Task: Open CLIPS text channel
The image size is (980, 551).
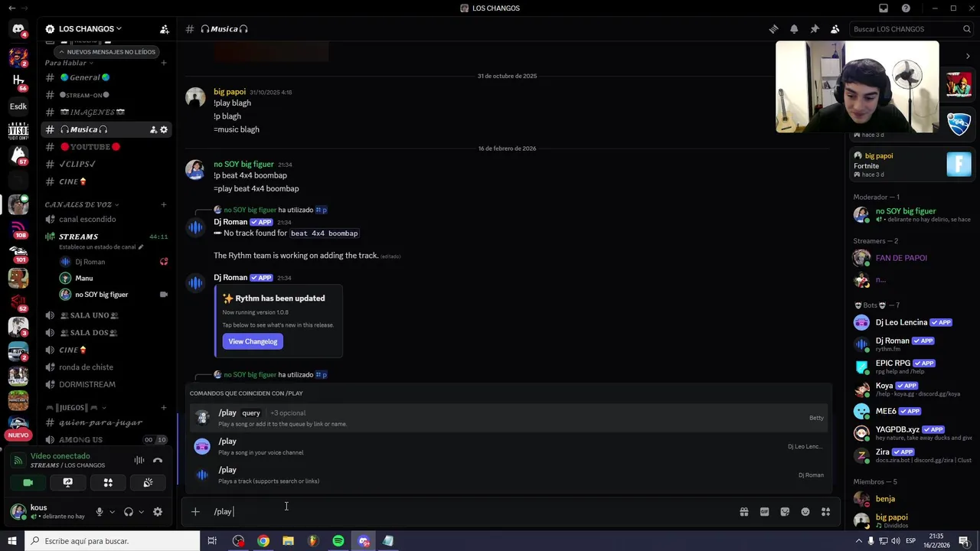Action: pyautogui.click(x=106, y=165)
